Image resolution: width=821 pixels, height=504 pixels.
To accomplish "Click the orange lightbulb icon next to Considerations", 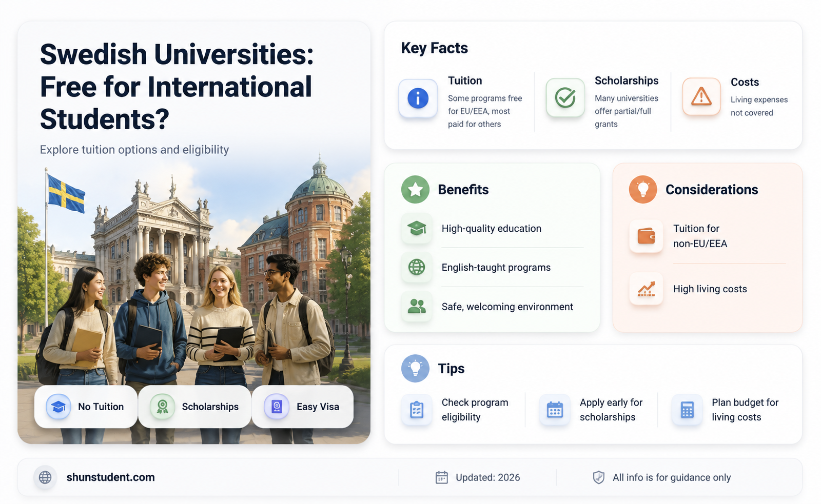I will click(x=643, y=189).
